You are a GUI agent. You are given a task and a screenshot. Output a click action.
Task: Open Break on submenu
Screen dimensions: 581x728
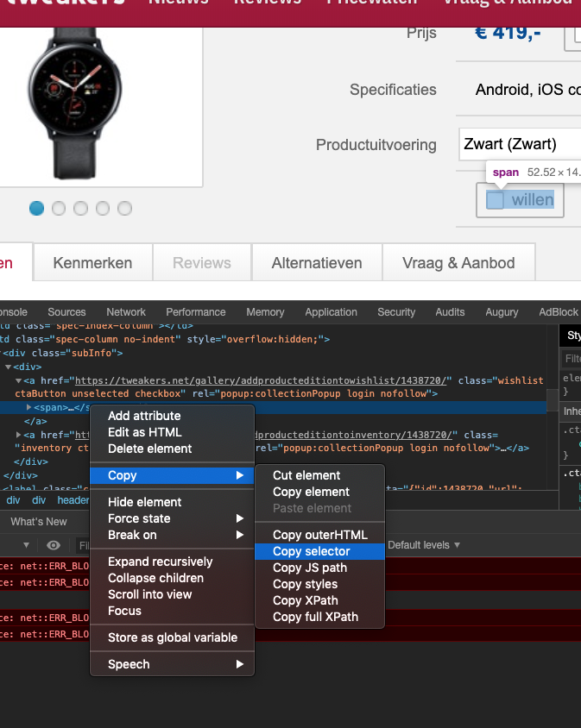pos(172,535)
